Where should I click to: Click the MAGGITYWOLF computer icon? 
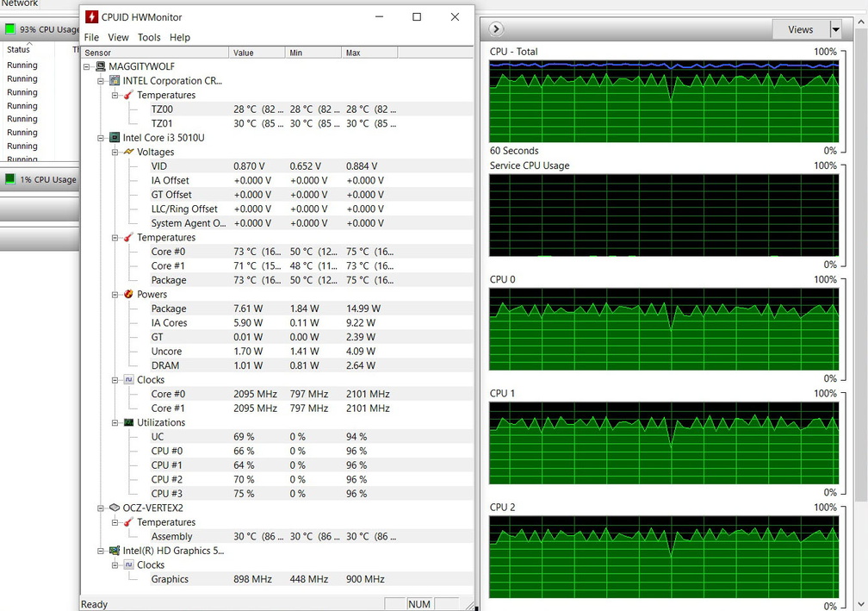pyautogui.click(x=100, y=66)
